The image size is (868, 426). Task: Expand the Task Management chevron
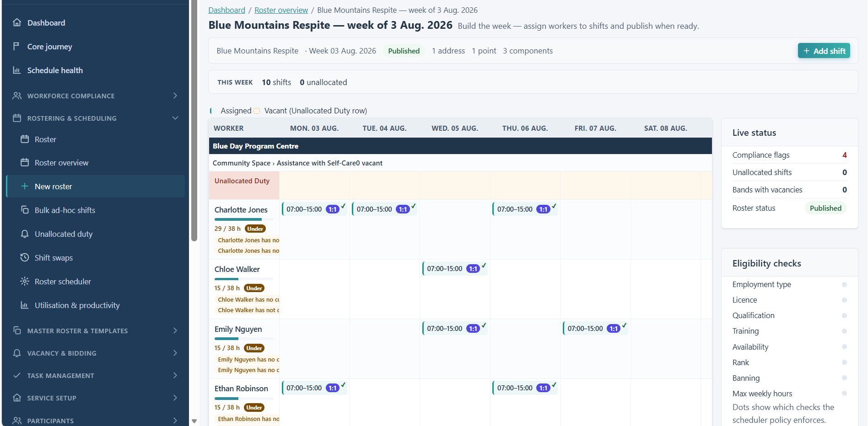click(175, 375)
